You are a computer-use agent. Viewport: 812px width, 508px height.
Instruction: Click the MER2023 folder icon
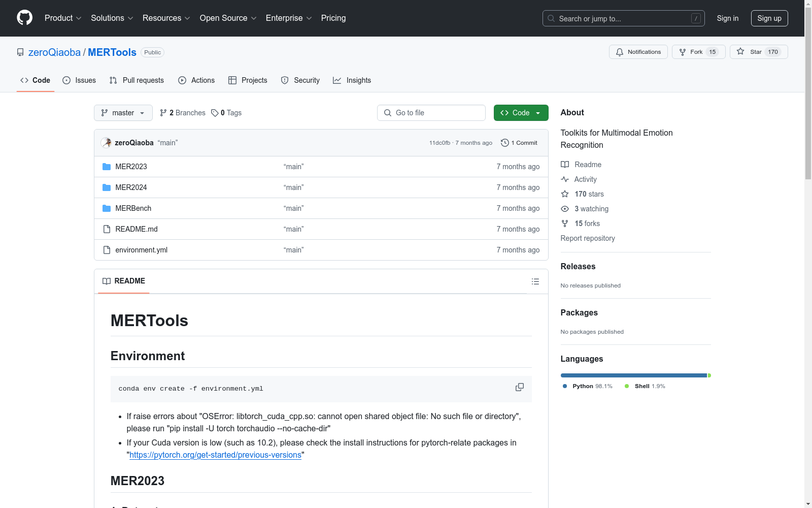[x=107, y=167]
